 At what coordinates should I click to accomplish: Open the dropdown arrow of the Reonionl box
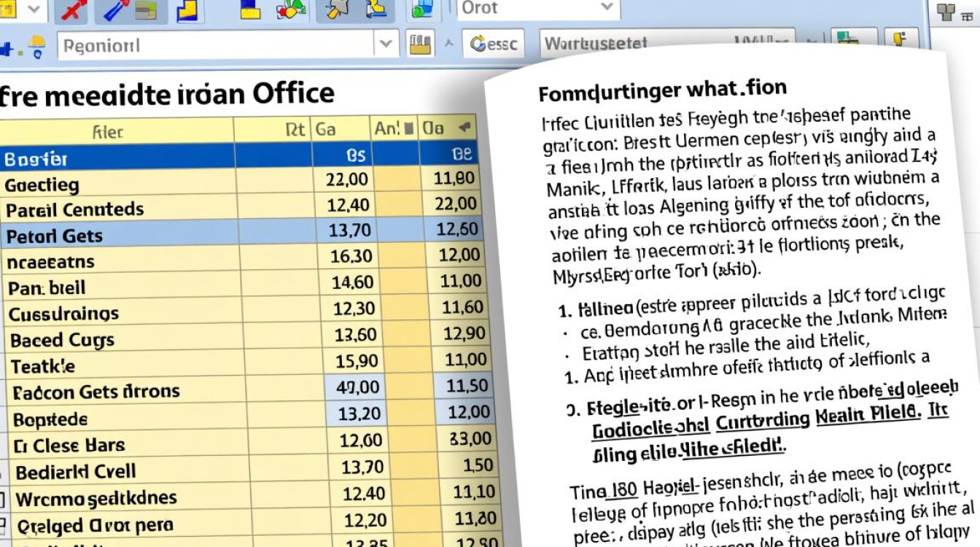tap(386, 45)
